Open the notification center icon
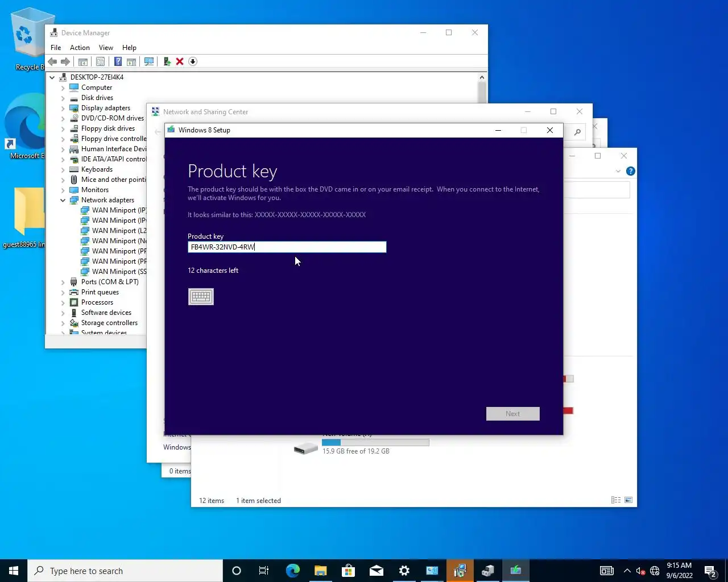Image resolution: width=728 pixels, height=582 pixels. tap(710, 571)
